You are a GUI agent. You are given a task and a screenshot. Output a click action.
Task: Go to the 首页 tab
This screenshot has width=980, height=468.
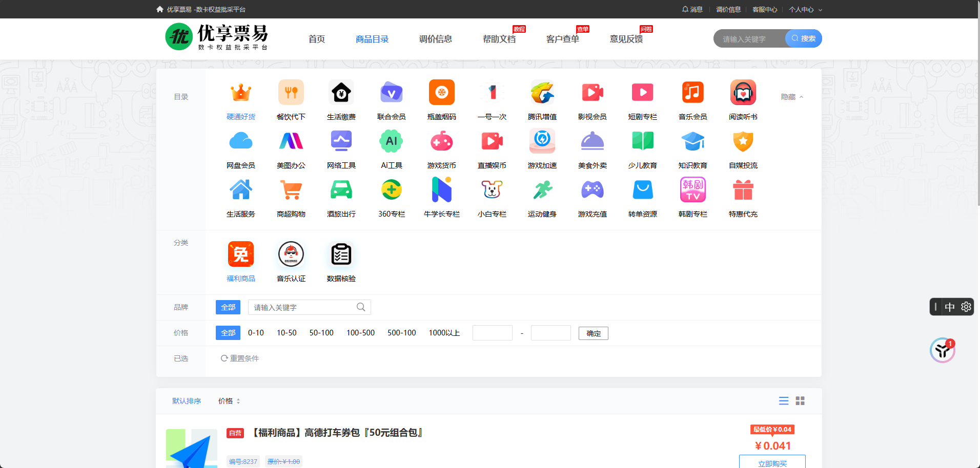317,39
